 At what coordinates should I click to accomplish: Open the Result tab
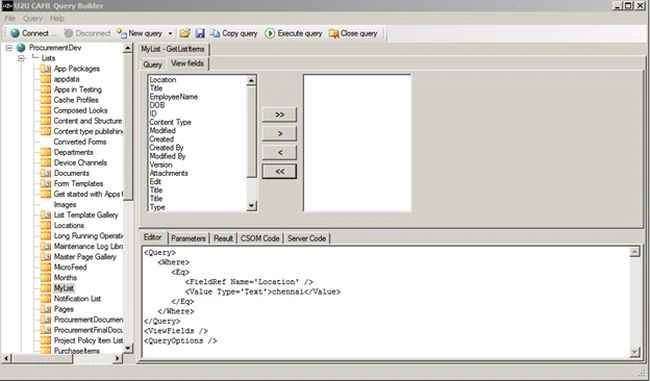(x=223, y=238)
